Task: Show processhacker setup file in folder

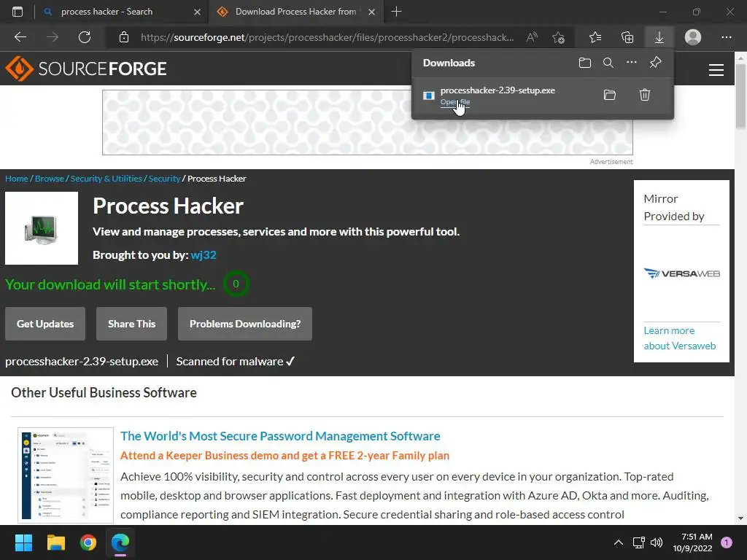Action: tap(610, 95)
